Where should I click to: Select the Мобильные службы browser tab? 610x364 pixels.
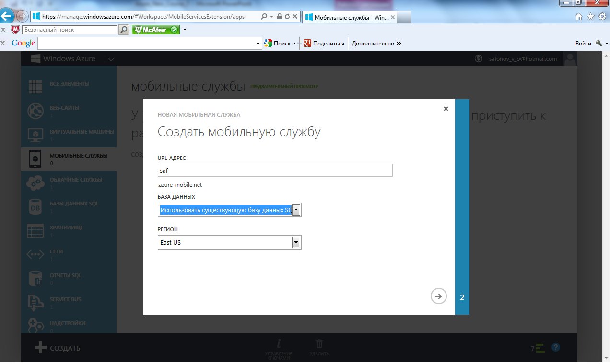(x=350, y=17)
